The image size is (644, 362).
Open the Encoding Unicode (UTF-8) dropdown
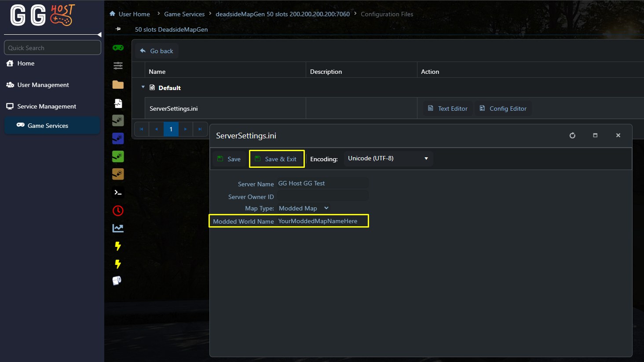coord(388,159)
